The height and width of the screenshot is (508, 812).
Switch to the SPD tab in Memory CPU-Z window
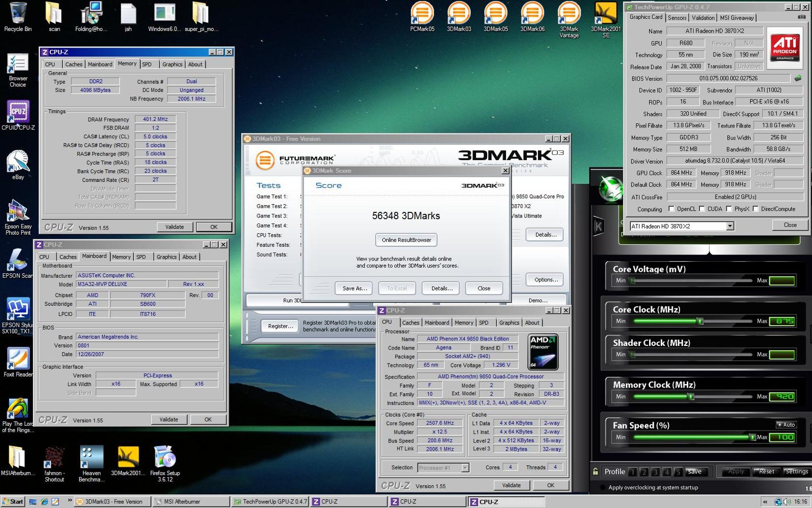[147, 65]
